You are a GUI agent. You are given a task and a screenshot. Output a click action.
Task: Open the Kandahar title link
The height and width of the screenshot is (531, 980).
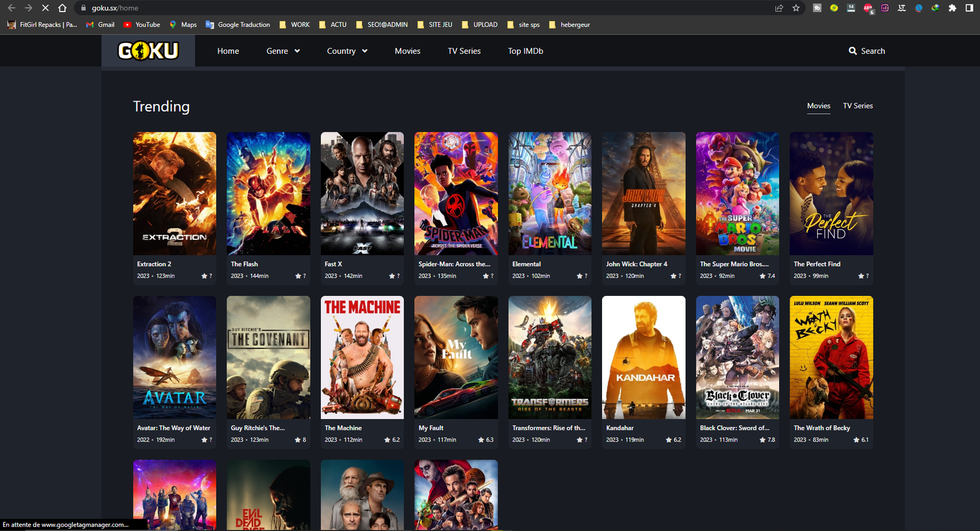coord(620,428)
